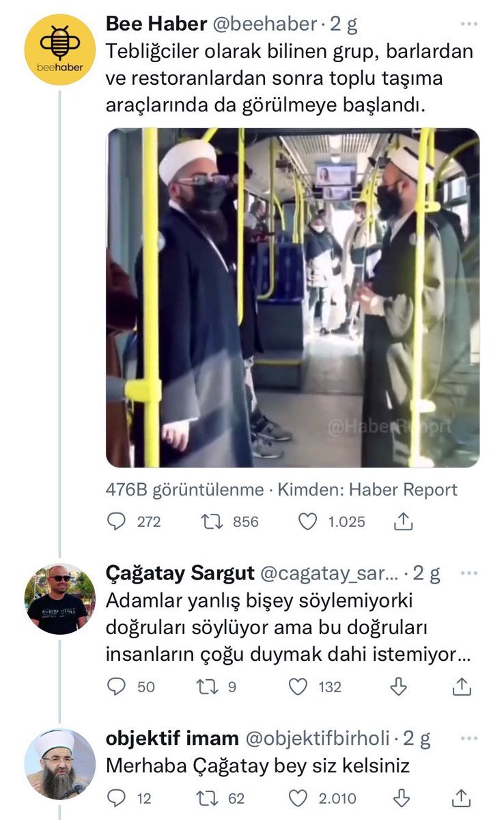Open more options on Bee Haber tweet
This screenshot has width=504, height=820.
468,25
